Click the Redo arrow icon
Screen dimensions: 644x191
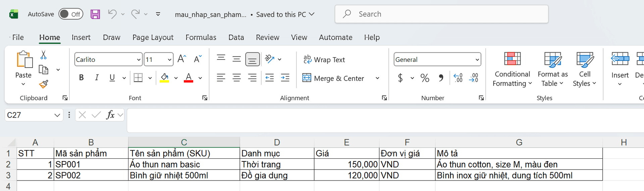(x=136, y=14)
